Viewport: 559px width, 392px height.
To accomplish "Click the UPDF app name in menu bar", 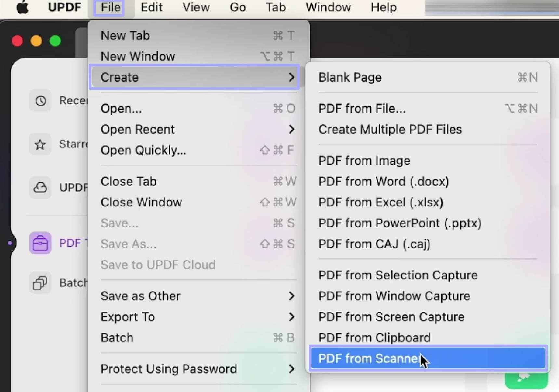I will (x=64, y=7).
